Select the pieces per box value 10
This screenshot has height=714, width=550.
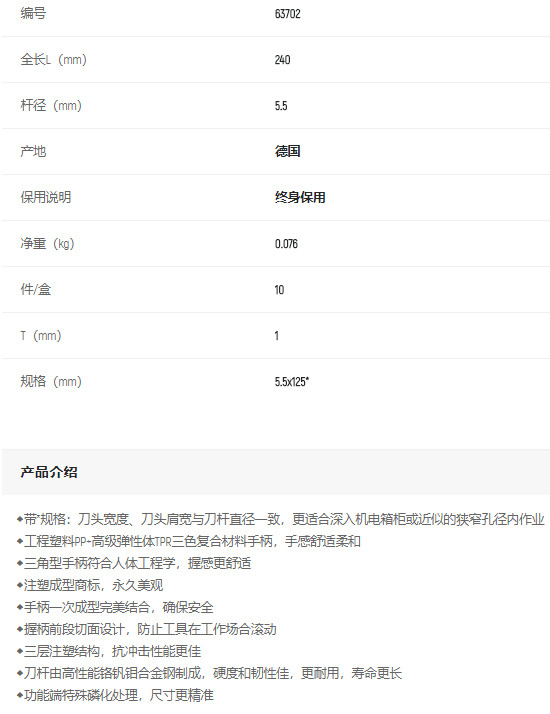[x=279, y=290]
